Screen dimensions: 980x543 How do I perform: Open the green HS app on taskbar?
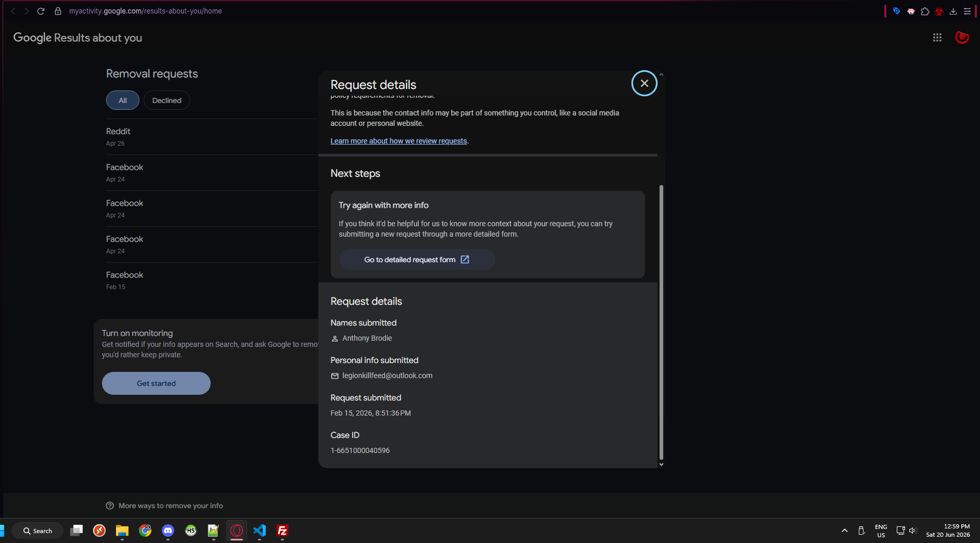coord(191,531)
